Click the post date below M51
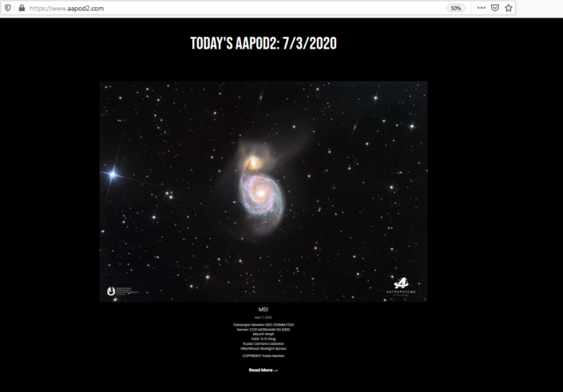 (264, 317)
